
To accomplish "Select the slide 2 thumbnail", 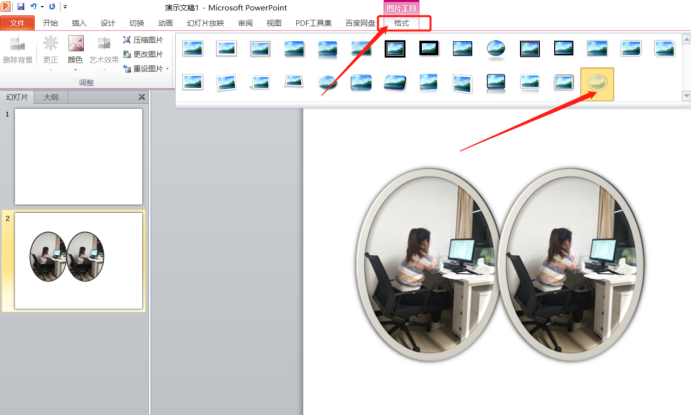I will click(x=79, y=260).
